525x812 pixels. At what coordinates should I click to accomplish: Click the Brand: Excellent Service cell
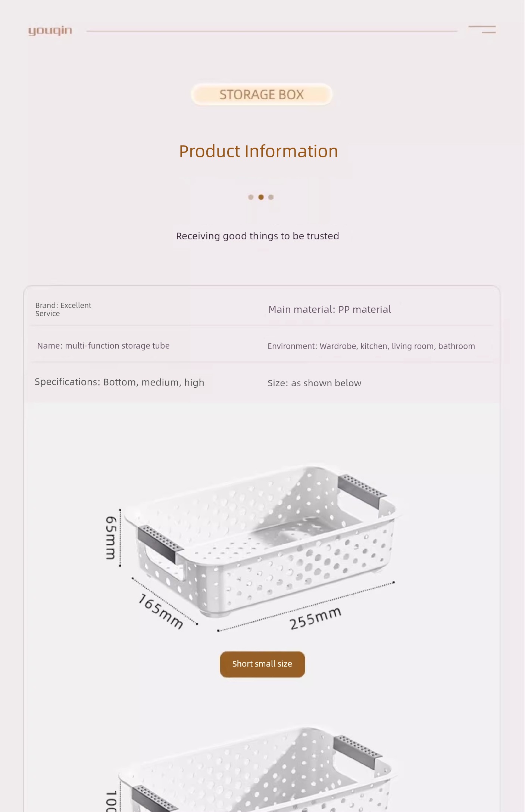63,309
